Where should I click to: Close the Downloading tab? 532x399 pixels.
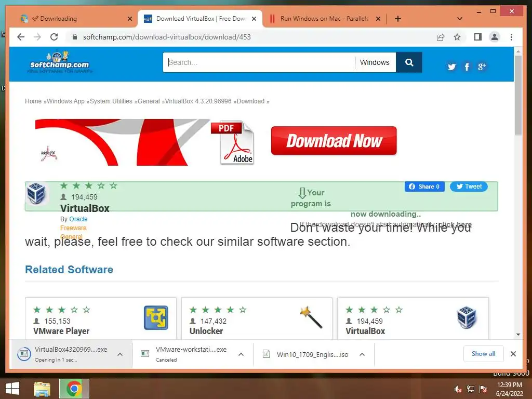point(129,19)
